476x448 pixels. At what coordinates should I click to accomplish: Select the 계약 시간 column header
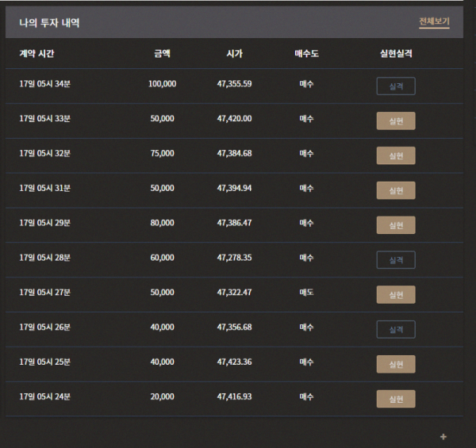(36, 54)
